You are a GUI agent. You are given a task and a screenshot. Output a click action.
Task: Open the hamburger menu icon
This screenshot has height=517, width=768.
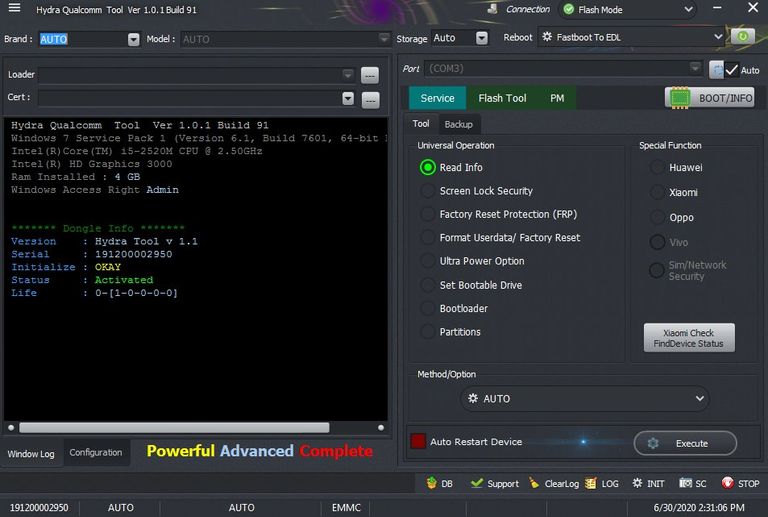pos(15,8)
